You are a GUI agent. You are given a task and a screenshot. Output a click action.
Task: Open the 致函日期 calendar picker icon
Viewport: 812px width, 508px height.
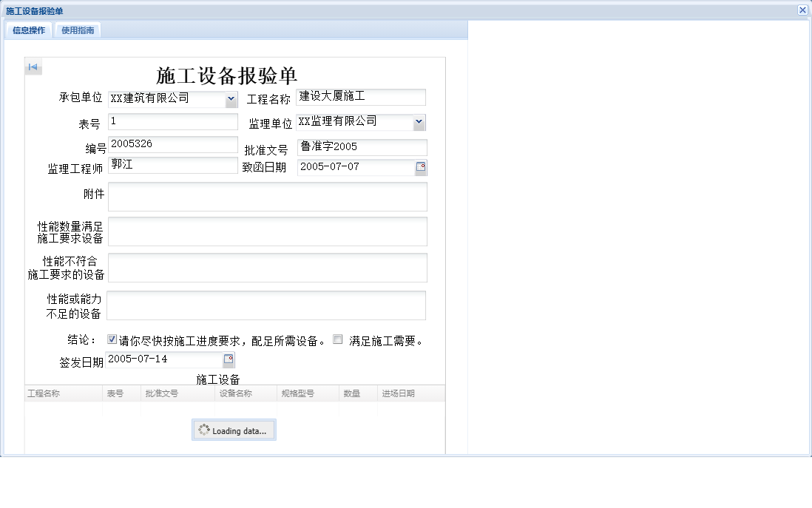[x=421, y=166]
